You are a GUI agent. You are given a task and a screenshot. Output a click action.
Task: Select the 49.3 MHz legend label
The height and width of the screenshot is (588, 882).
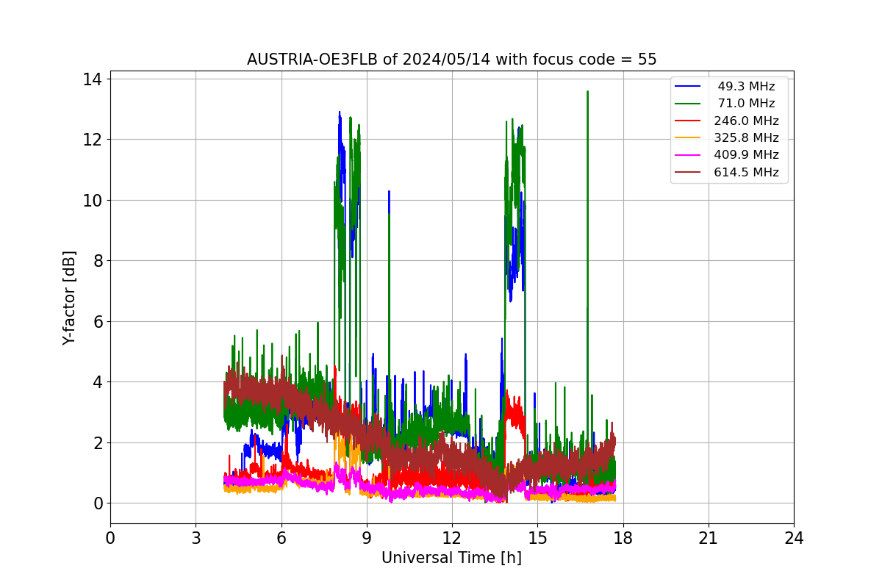tap(746, 87)
